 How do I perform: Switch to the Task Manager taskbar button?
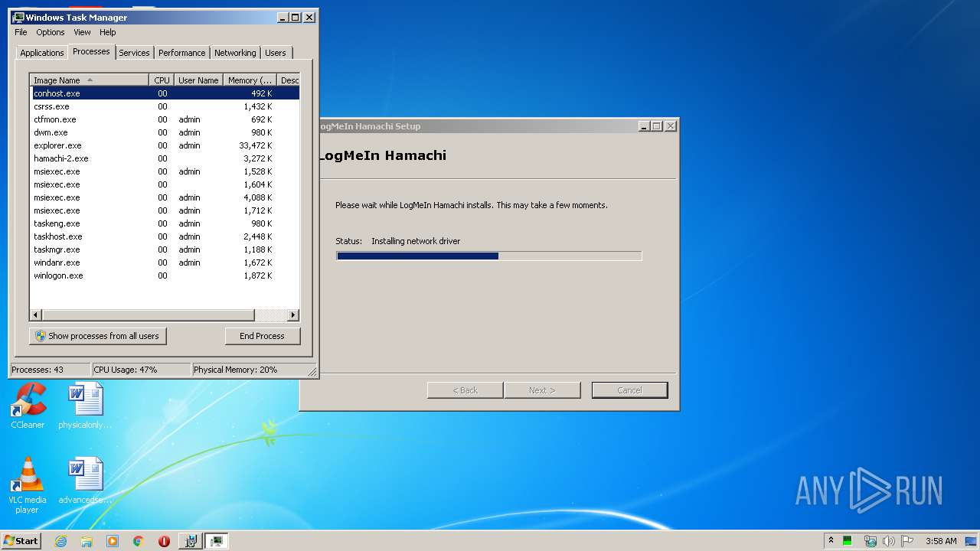click(217, 541)
